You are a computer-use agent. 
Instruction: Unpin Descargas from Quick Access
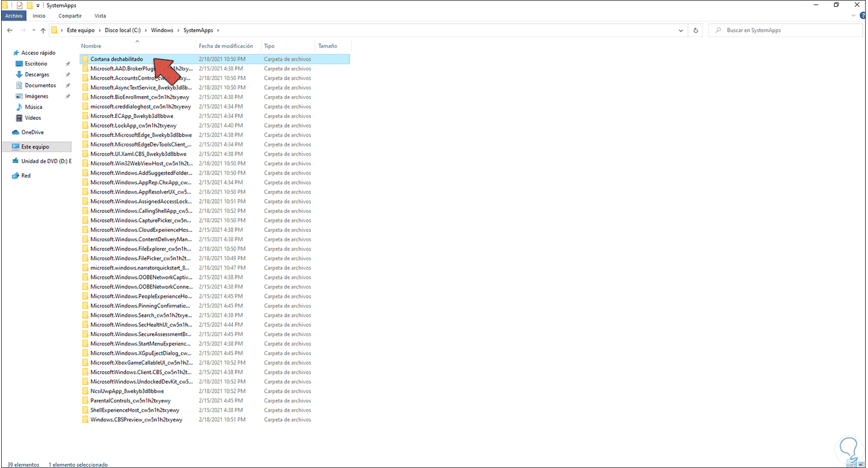(68, 74)
